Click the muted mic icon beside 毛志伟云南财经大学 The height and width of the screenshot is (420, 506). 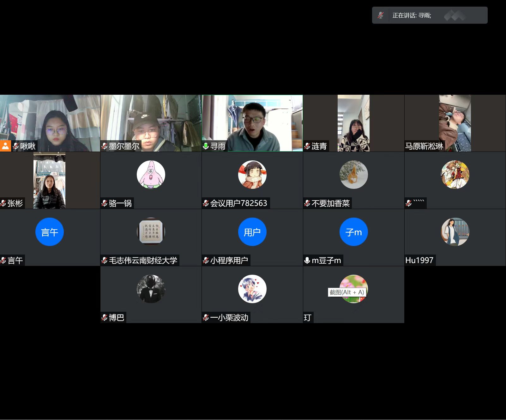pyautogui.click(x=104, y=260)
